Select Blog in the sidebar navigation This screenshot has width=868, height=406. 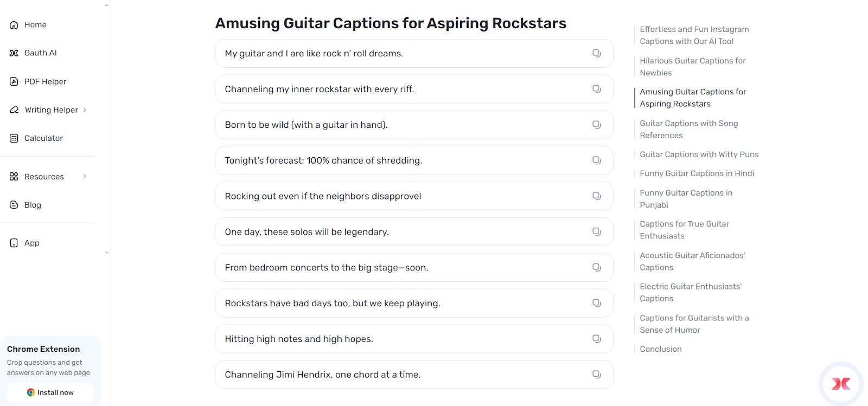click(33, 204)
